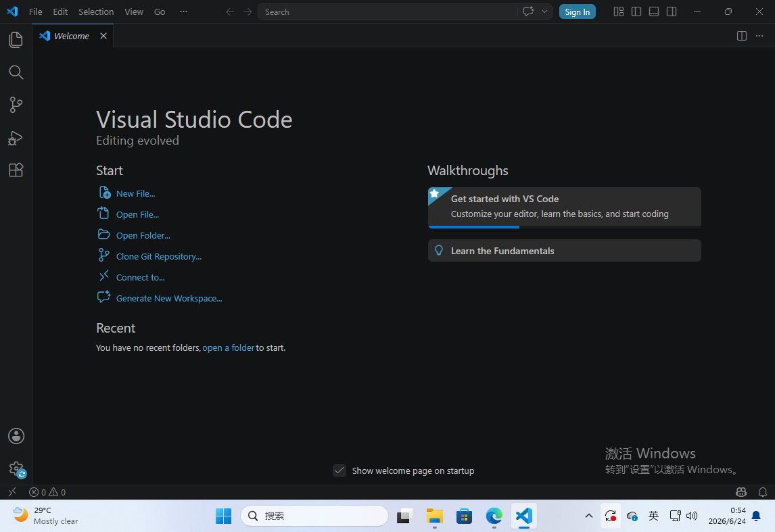
Task: Click the Go Forward arrow
Action: 248,12
